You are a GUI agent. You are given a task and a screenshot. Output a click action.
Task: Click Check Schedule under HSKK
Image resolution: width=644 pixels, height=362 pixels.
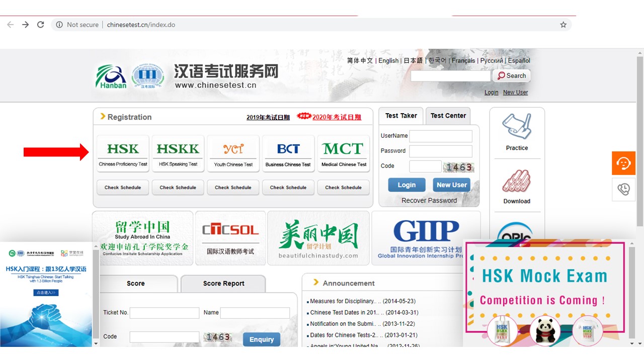[x=178, y=188]
